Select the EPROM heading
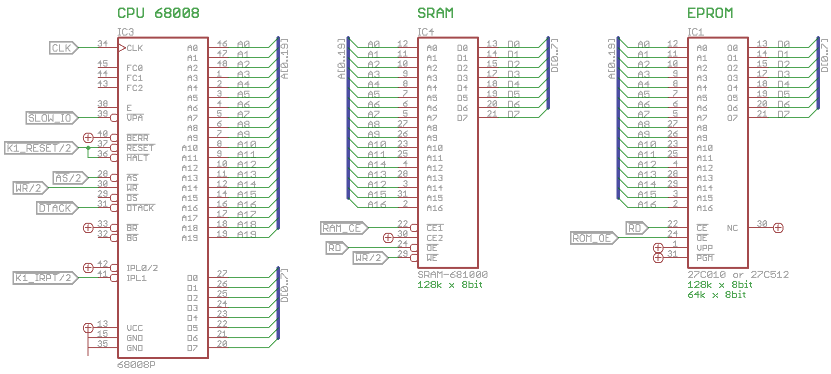The width and height of the screenshot is (831, 374). 710,13
